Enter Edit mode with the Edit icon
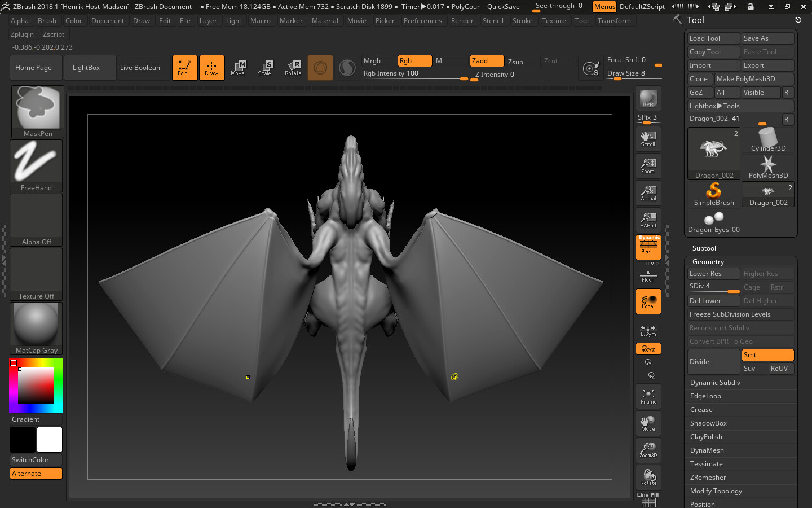 [184, 67]
